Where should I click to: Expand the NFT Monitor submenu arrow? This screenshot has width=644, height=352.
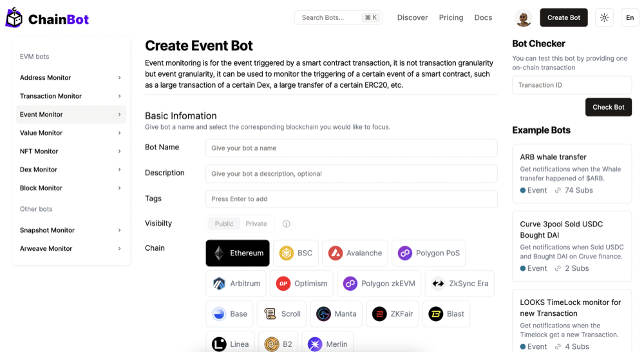pos(120,152)
